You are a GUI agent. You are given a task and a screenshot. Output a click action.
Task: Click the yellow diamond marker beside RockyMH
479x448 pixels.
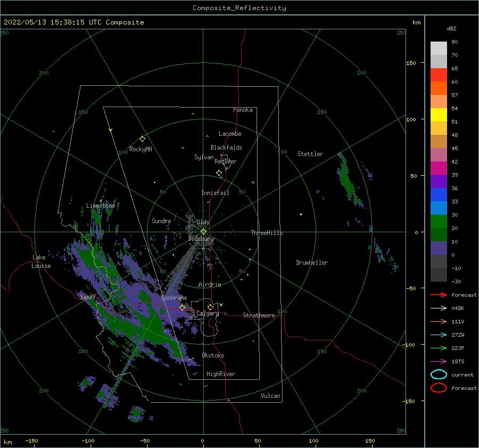click(x=142, y=139)
